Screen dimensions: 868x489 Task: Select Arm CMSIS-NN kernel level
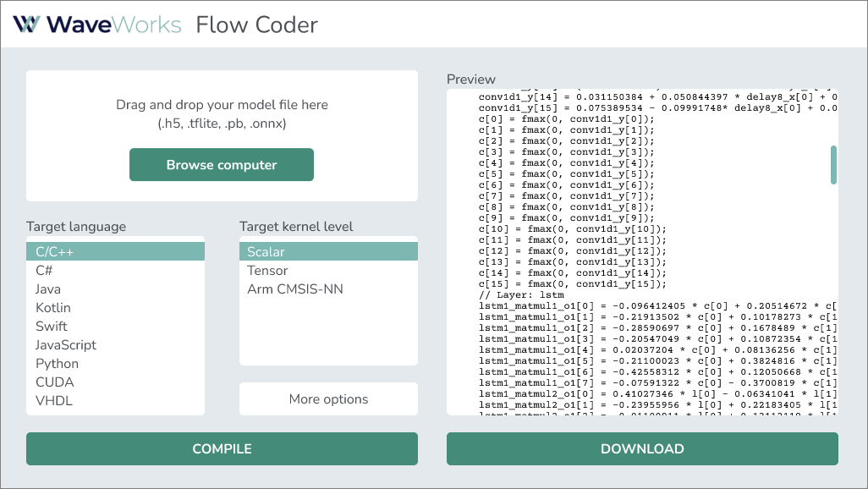pyautogui.click(x=328, y=289)
